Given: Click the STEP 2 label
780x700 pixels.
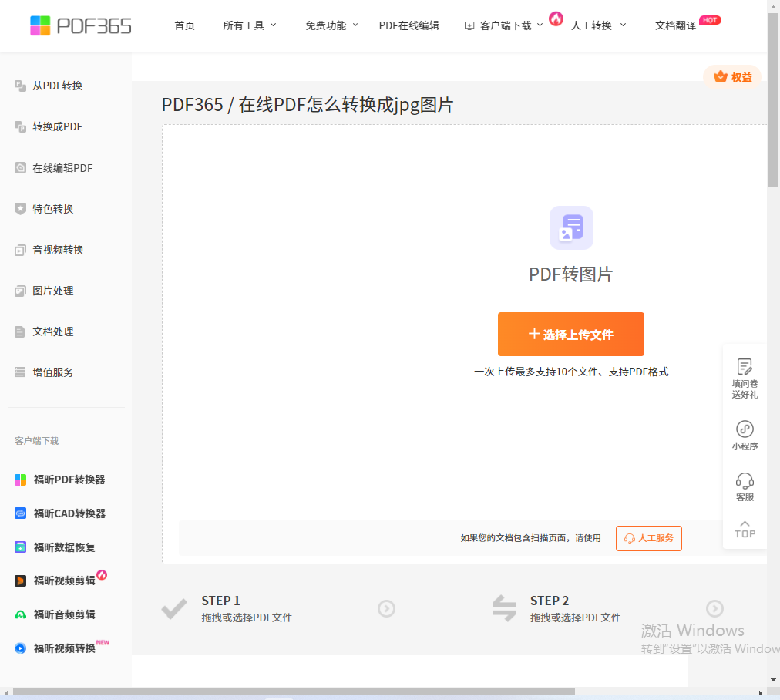Looking at the screenshot, I should (x=550, y=601).
